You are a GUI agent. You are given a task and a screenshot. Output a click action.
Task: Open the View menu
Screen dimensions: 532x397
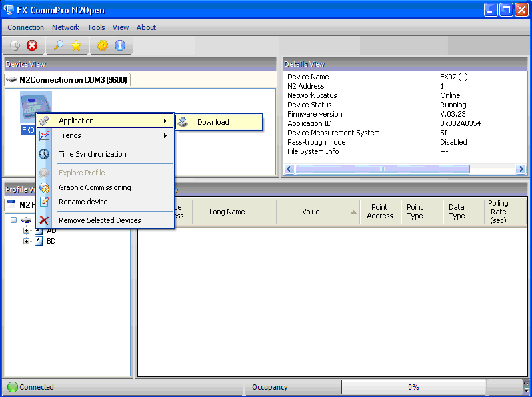point(121,27)
